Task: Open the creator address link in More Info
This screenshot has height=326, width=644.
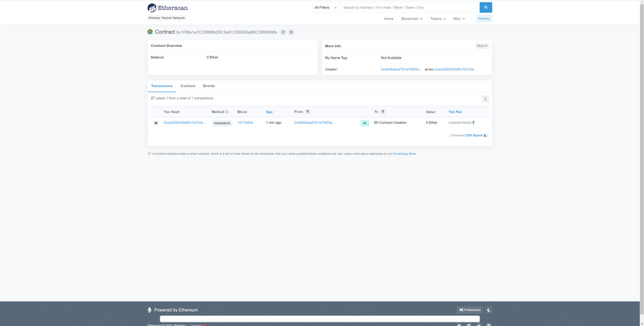Action: (x=402, y=70)
